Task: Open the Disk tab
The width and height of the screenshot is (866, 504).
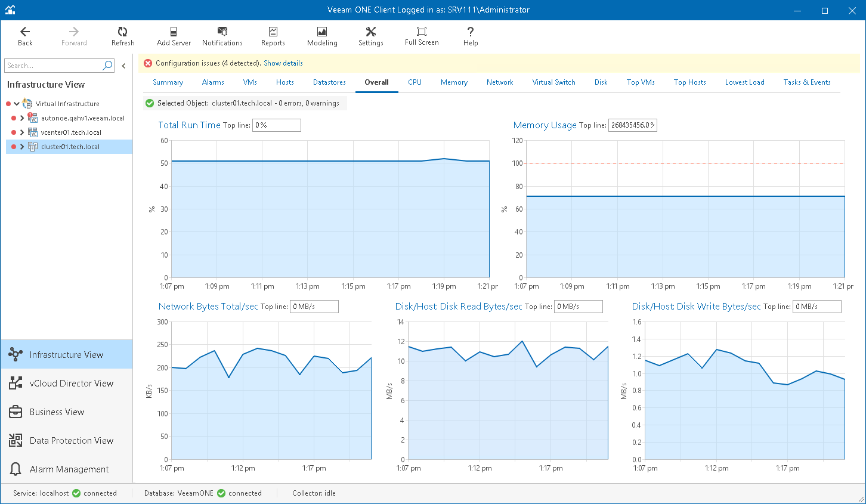Action: click(601, 82)
